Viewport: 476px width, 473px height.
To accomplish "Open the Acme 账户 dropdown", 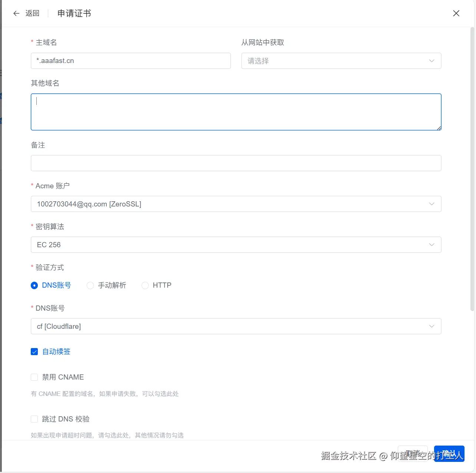I will pyautogui.click(x=236, y=204).
